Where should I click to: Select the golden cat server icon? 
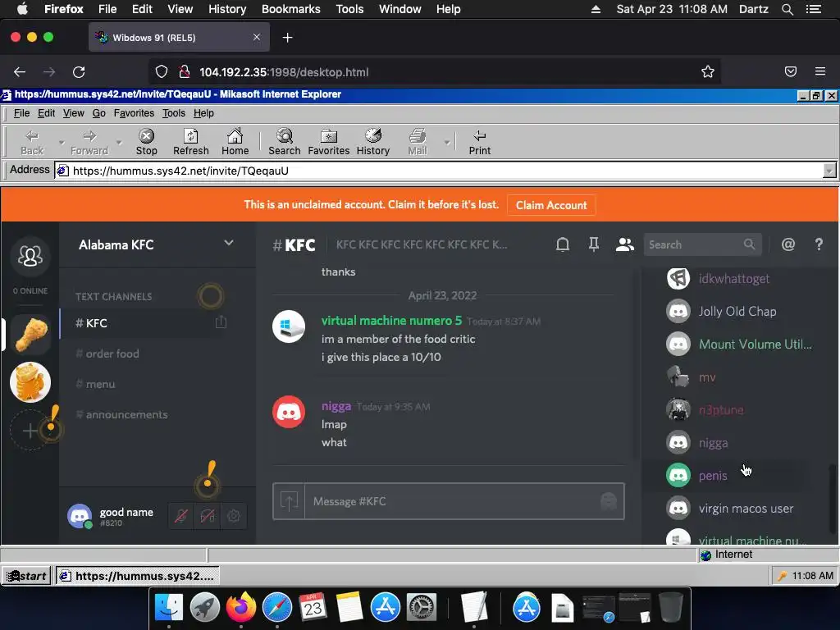30,382
